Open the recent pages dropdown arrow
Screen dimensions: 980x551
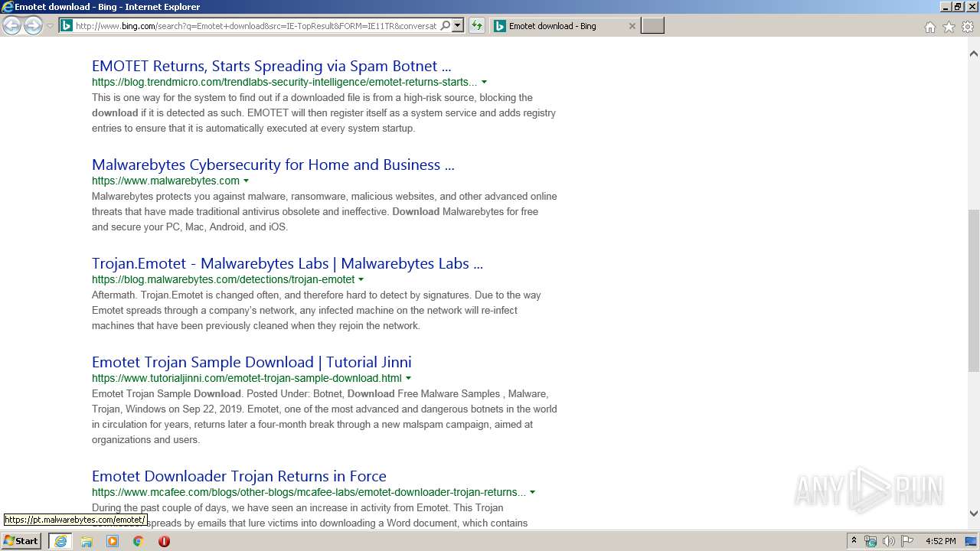[x=50, y=26]
